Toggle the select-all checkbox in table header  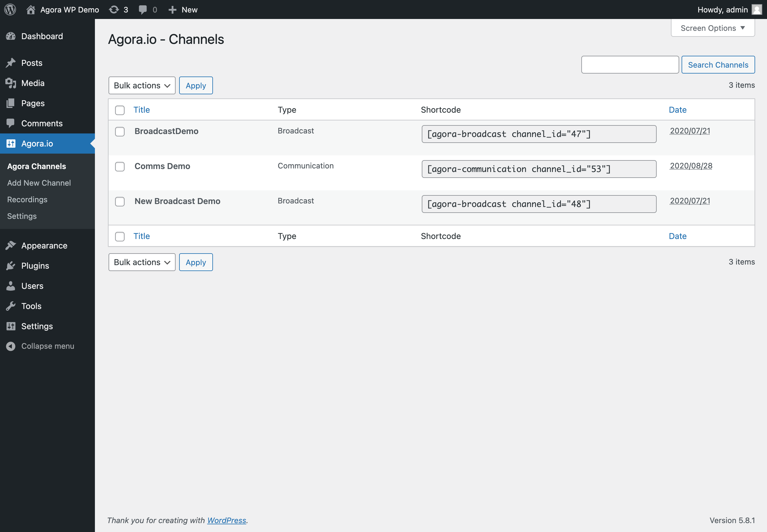(120, 110)
